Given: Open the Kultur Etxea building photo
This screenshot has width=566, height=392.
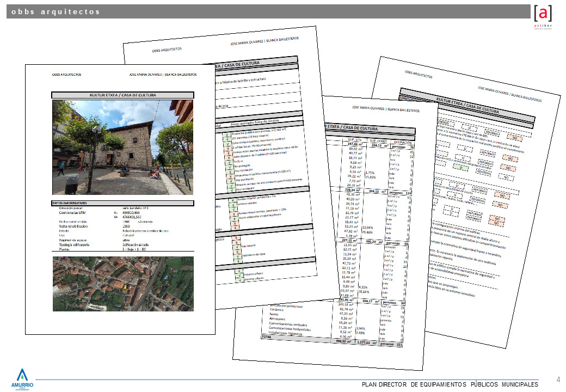Looking at the screenshot, I should 122,147.
